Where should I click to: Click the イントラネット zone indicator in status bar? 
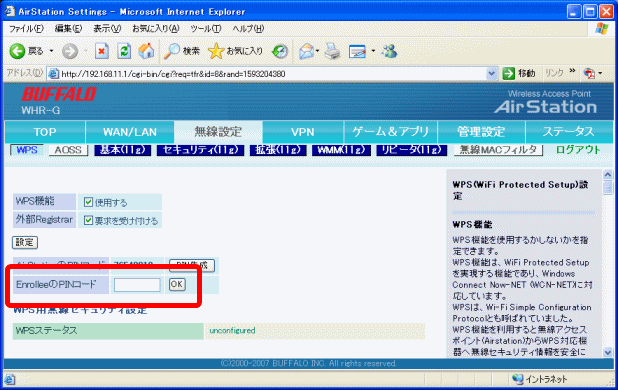point(539,379)
